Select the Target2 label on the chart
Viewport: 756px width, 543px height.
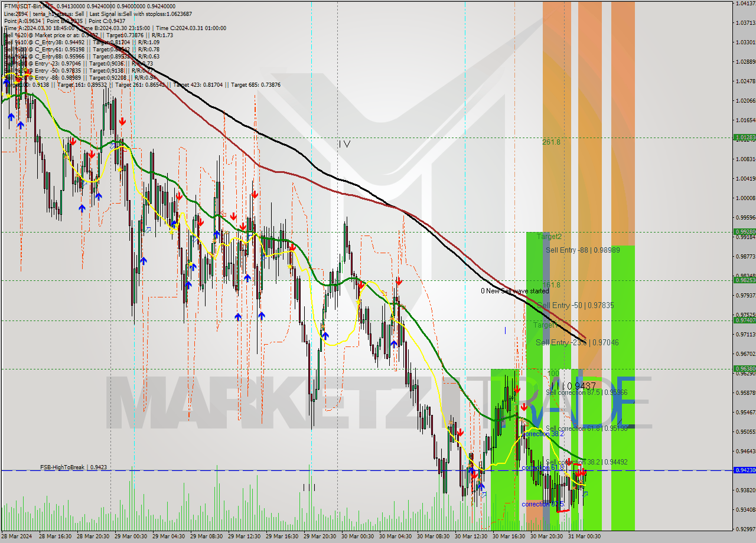(x=549, y=236)
